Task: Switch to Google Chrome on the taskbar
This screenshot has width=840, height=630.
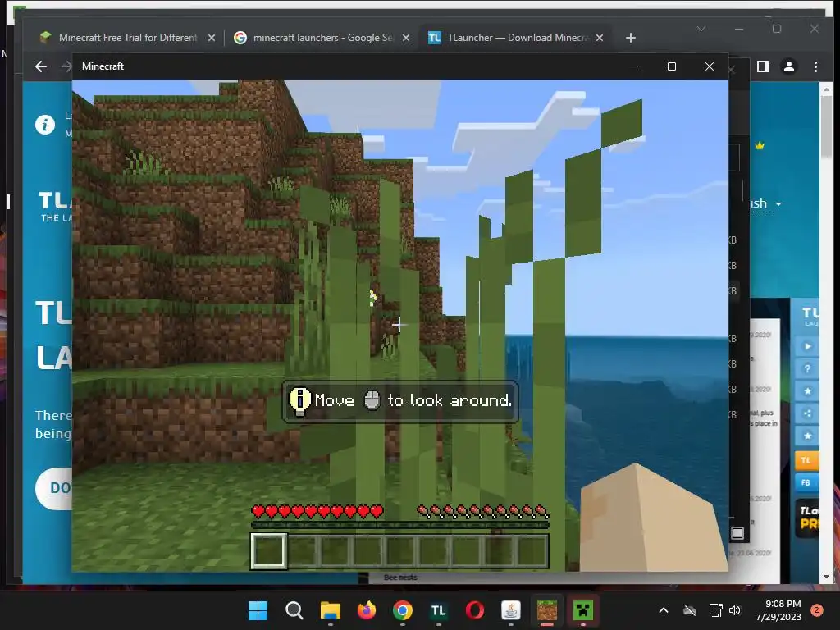Action: click(403, 610)
